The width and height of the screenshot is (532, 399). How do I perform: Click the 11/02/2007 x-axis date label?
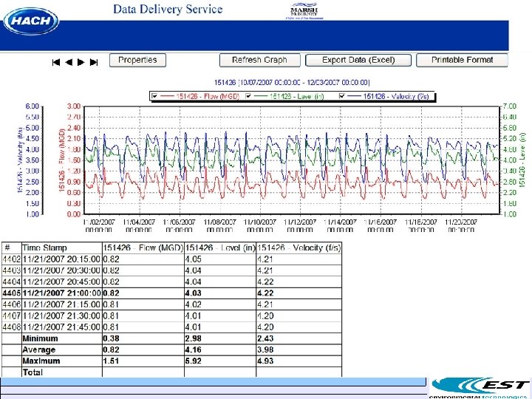(99, 226)
